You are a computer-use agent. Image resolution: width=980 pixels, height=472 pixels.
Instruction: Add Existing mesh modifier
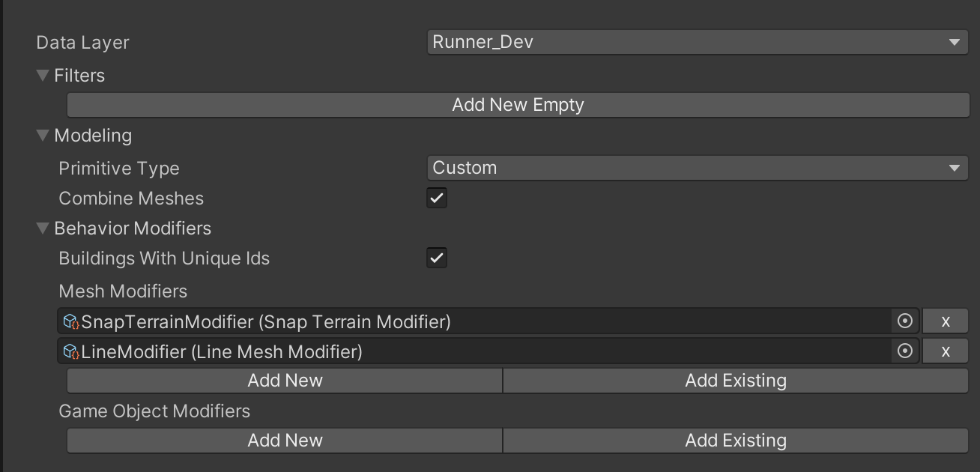point(736,381)
